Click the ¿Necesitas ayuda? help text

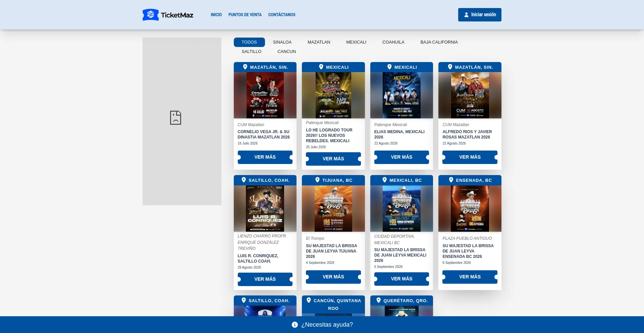[x=327, y=325]
